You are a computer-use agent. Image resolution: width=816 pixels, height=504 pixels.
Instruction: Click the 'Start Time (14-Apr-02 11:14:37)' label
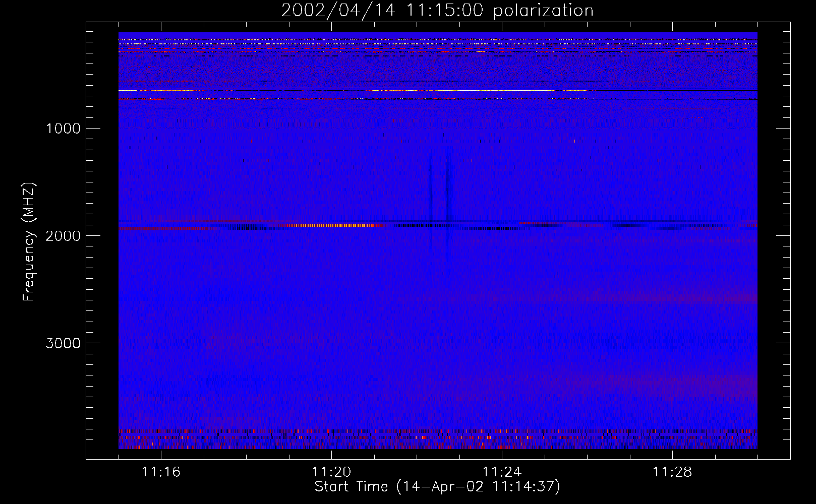click(437, 487)
